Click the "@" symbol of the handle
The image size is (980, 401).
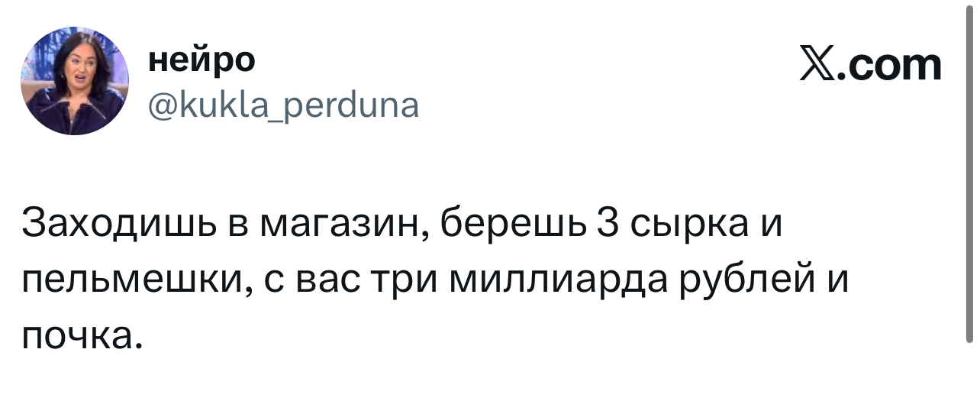pos(160,105)
